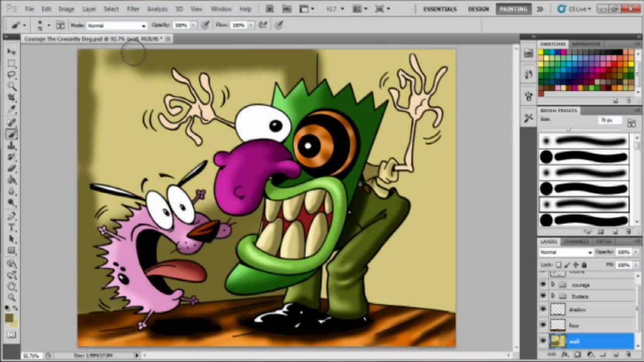
Task: Switch to Painting workspace
Action: 514,9
